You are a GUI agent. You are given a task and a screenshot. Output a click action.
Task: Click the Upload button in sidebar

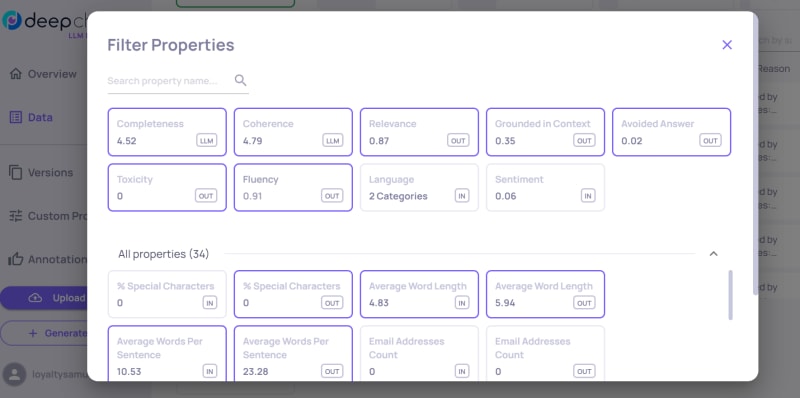[44, 298]
